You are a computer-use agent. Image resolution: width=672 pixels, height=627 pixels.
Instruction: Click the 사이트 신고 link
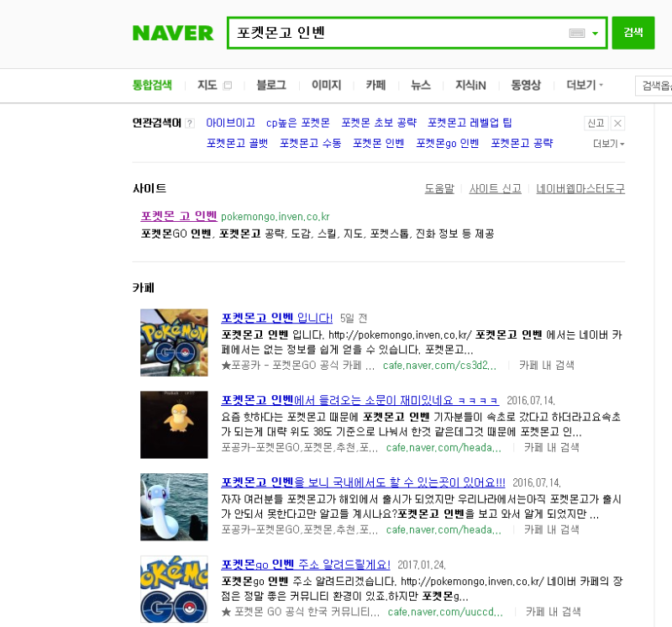pos(496,189)
